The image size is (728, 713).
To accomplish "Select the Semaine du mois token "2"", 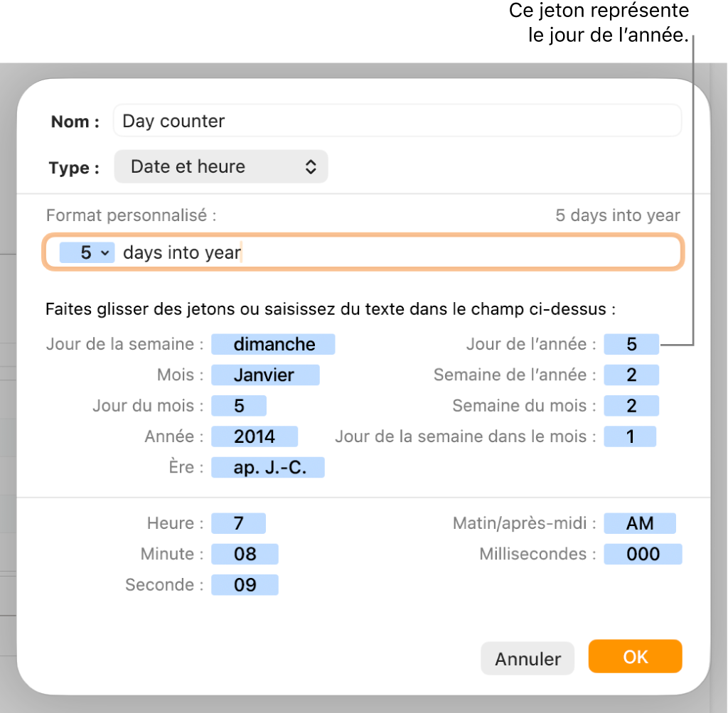I will click(631, 406).
